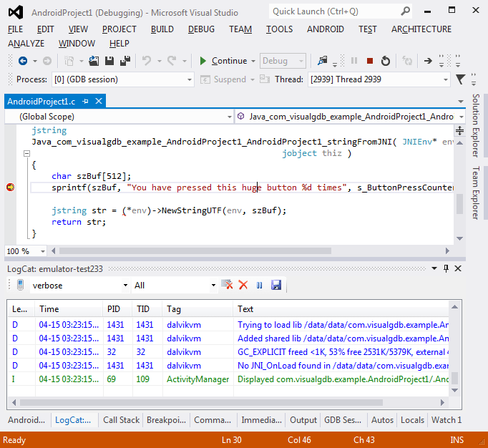Sort LogCat by the Tag column header
This screenshot has width=488, height=448.
point(197,309)
